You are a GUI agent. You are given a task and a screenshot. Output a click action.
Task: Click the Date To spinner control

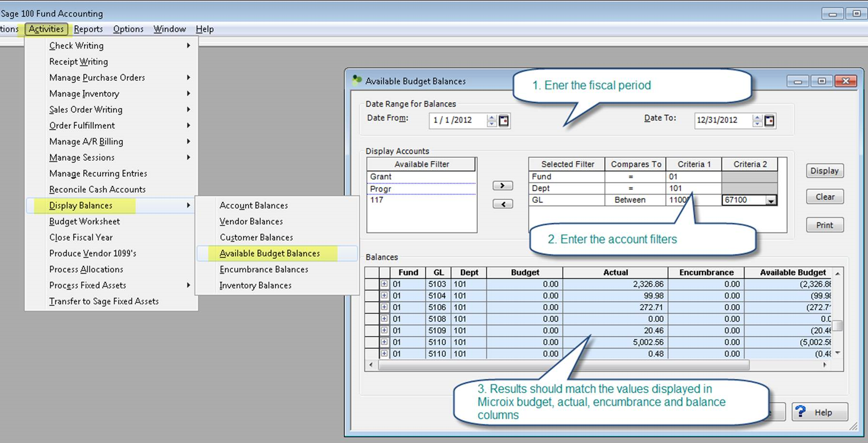click(757, 121)
